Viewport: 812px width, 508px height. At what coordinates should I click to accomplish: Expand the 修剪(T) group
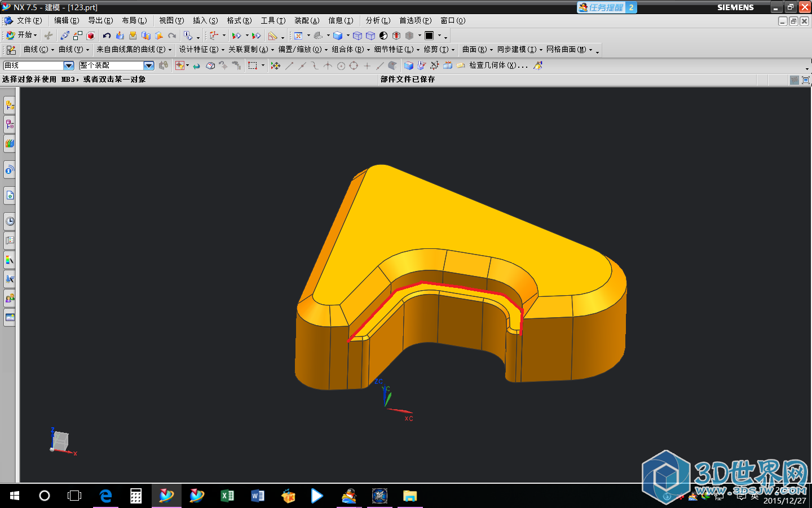click(439, 50)
